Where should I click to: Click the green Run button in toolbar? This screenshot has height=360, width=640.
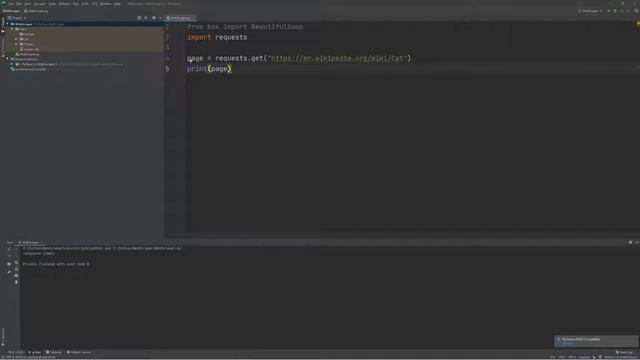click(x=609, y=11)
